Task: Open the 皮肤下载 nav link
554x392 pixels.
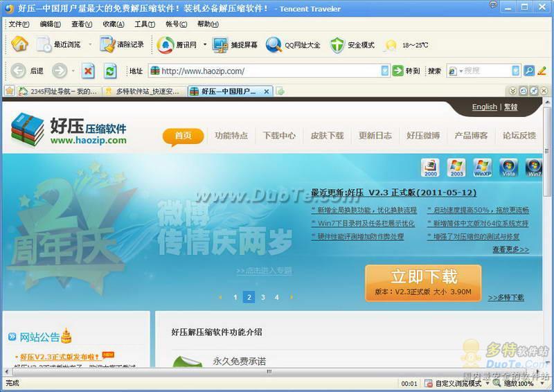Action: click(x=327, y=135)
